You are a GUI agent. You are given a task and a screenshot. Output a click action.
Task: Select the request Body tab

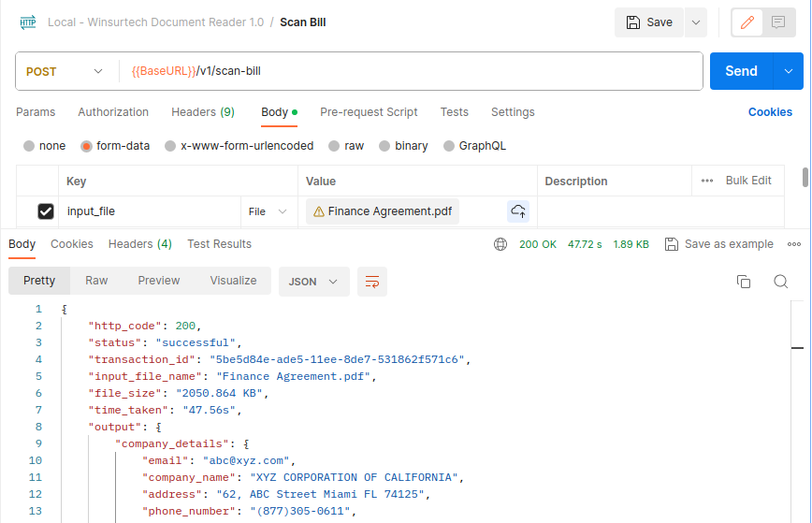[279, 112]
